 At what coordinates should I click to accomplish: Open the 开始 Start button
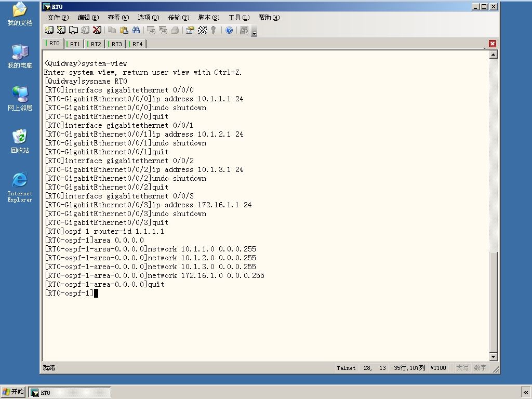tap(13, 392)
